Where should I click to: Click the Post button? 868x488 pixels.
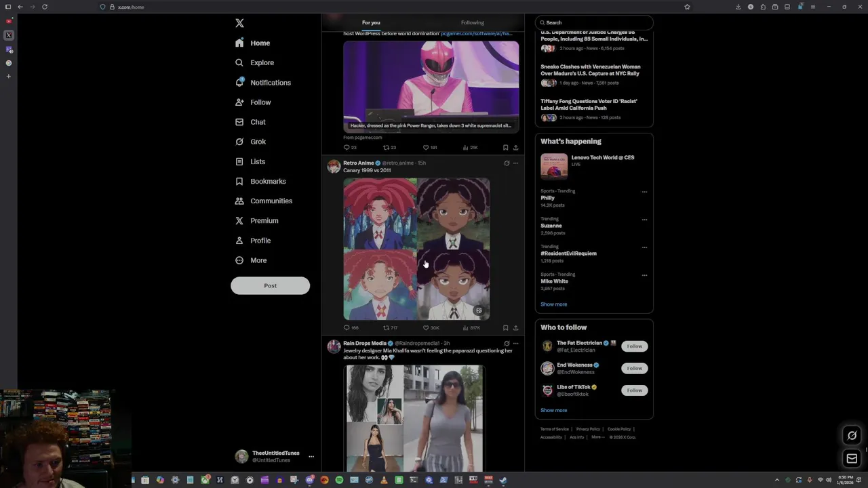[270, 285]
